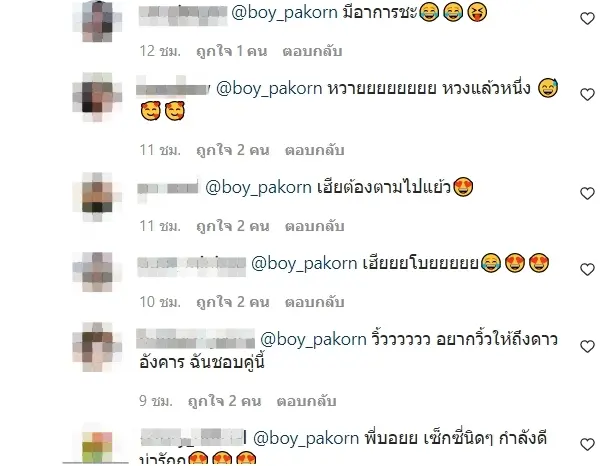
Task: Reply to the comment from 12 ชม.
Action: tap(312, 51)
